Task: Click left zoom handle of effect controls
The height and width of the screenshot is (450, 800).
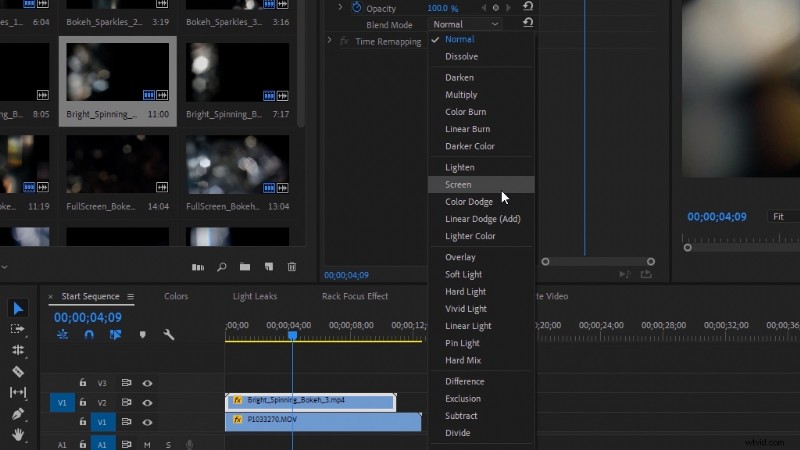Action: coord(545,262)
